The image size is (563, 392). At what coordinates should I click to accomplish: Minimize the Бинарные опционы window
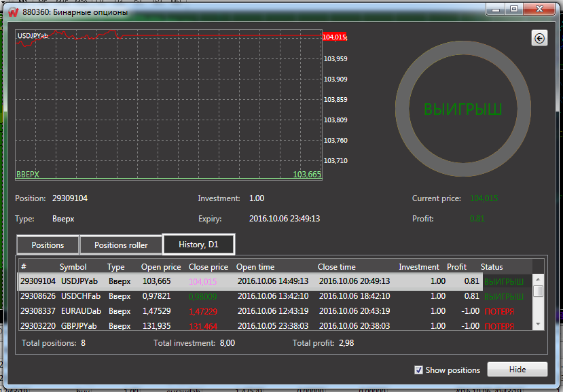click(x=494, y=10)
